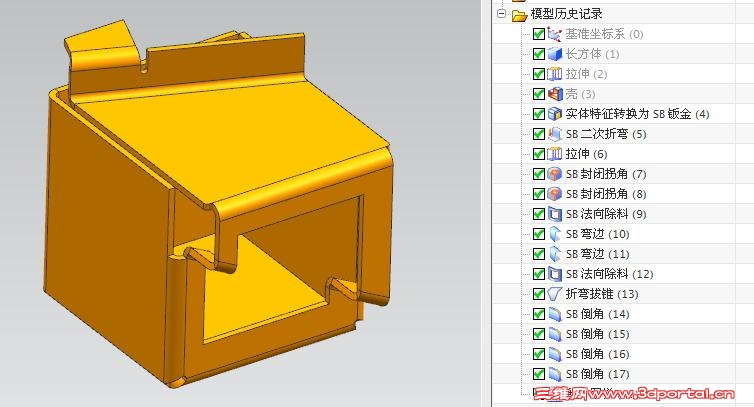754x407 pixels.
Task: Select the 壳 (3) row text
Action: click(x=580, y=94)
